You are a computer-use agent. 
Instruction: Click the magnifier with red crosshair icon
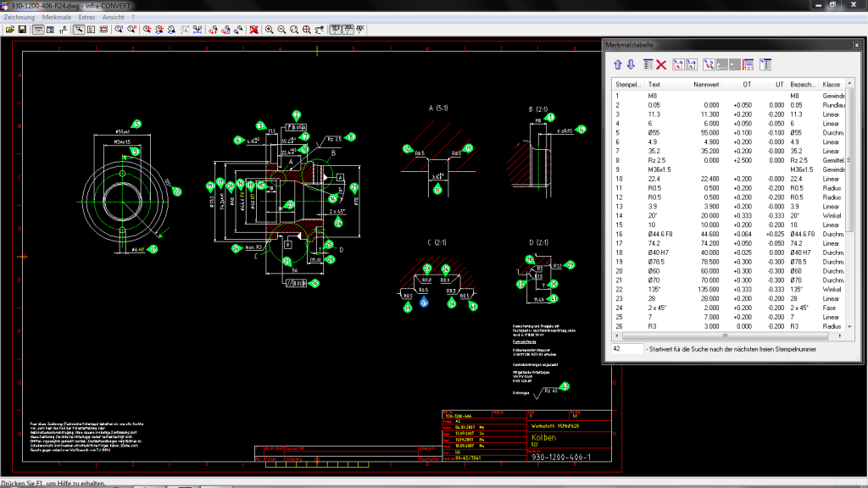(x=147, y=30)
